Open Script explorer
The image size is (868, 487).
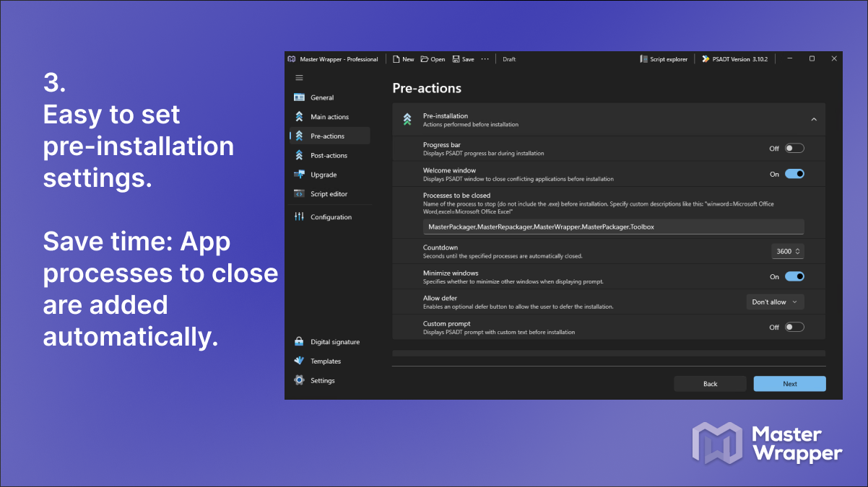point(664,59)
